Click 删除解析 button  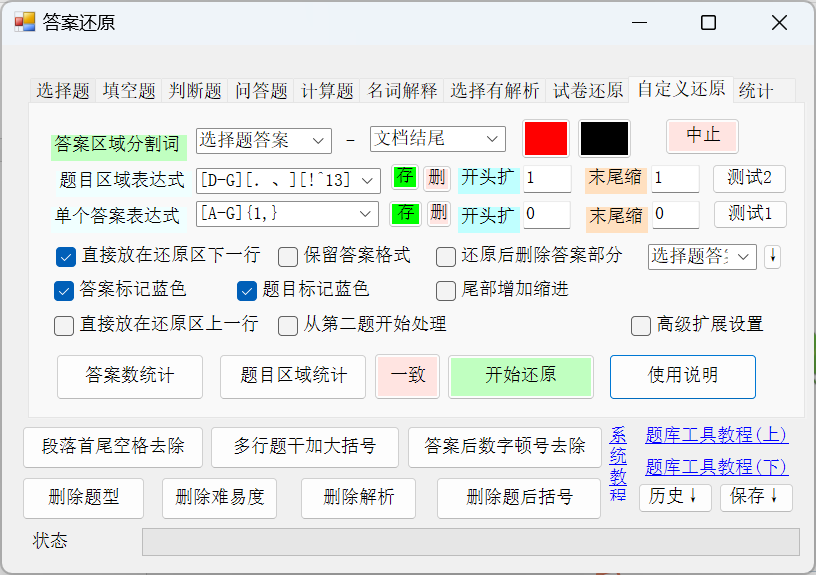(359, 499)
